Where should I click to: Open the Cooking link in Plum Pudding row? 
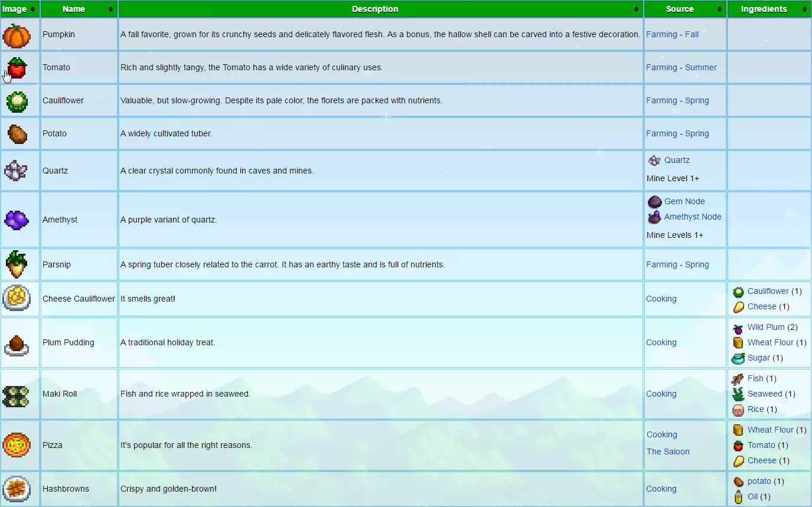pyautogui.click(x=661, y=343)
